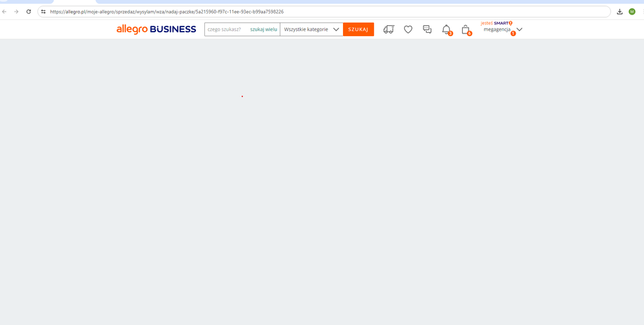
Task: Click the green profile avatar in browser
Action: pyautogui.click(x=632, y=12)
